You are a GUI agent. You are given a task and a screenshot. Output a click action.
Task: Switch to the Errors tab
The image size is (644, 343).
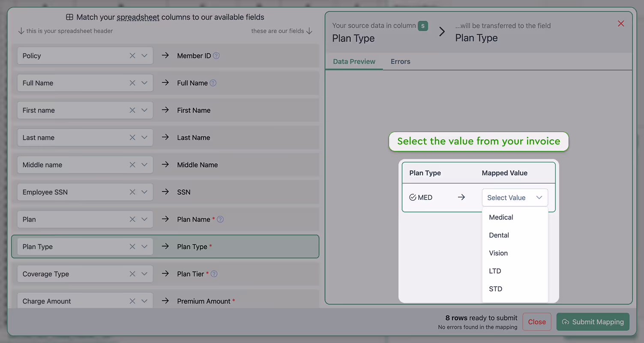point(400,61)
